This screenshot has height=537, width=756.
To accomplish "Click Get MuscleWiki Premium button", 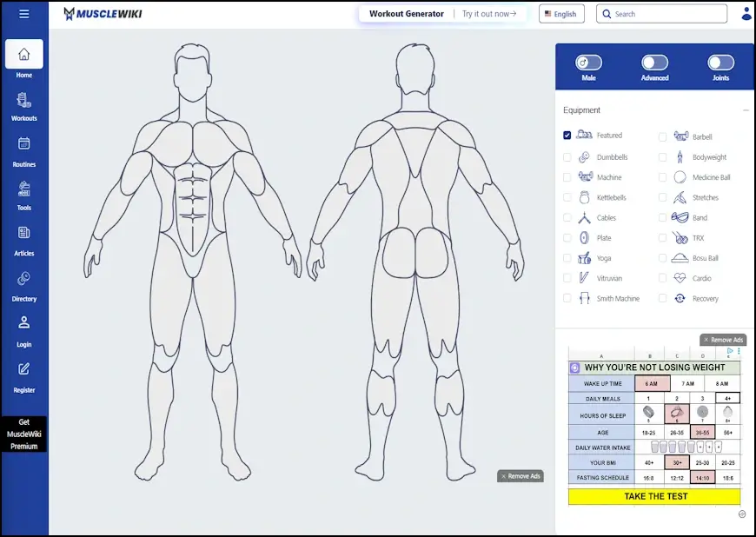I will (23, 434).
